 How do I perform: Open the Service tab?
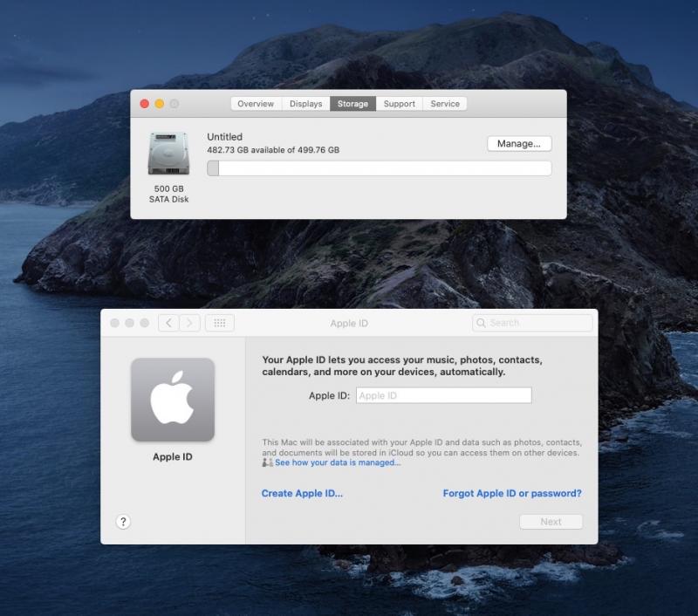(x=445, y=104)
